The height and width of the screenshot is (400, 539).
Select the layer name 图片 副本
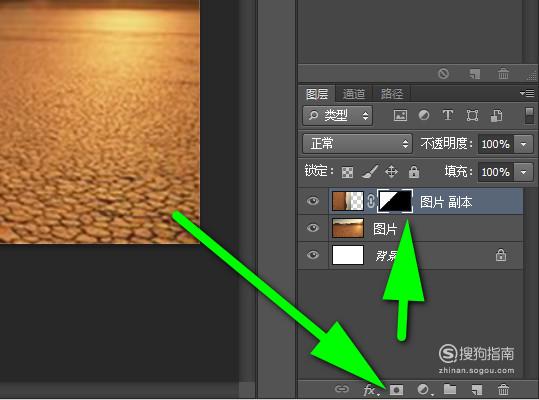(446, 202)
